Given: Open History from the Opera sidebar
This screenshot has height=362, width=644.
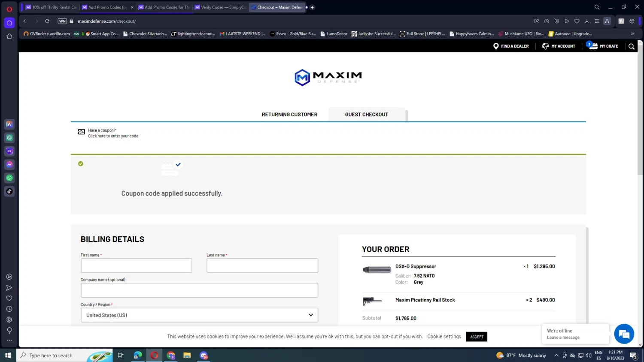Looking at the screenshot, I should click(x=9, y=309).
